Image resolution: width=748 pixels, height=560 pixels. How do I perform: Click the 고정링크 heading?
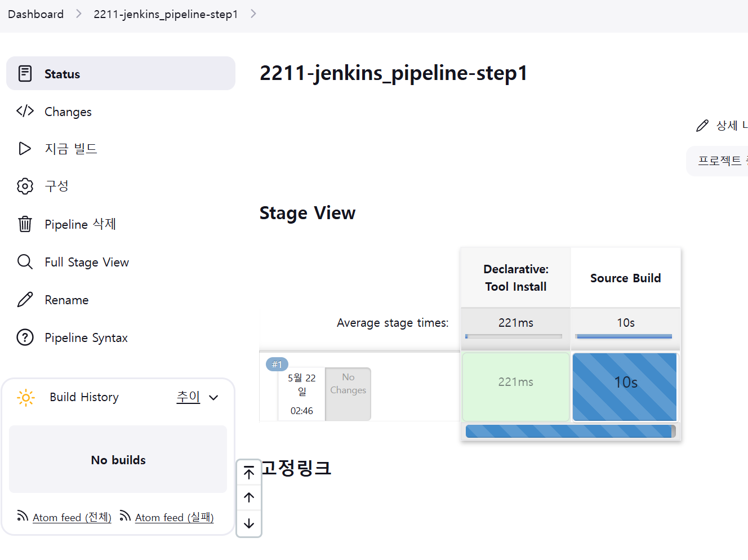click(x=297, y=468)
